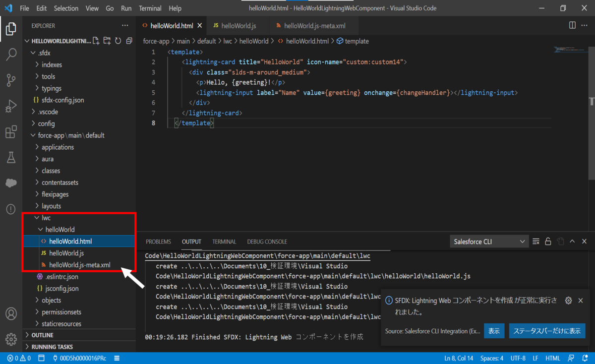Click the Spaces: 4 indentation setting
The height and width of the screenshot is (364, 595).
coord(492,359)
